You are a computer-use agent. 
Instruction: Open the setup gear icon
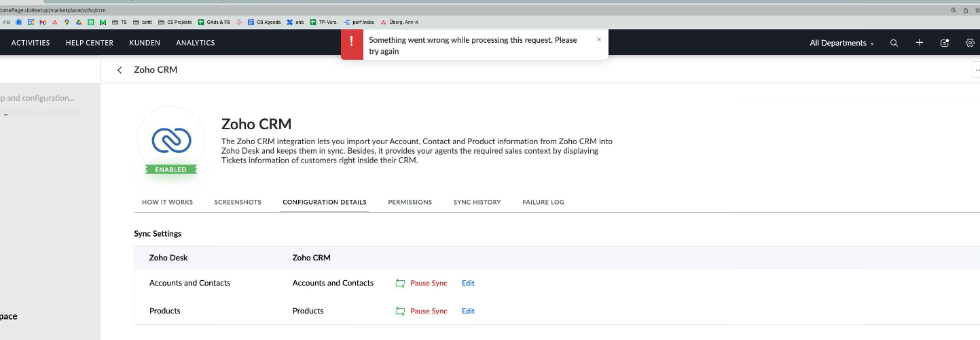(x=970, y=43)
